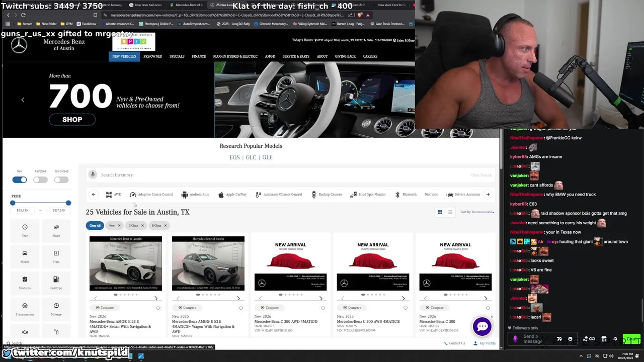Open the EQS popular model link
This screenshot has width=644, height=362.
click(234, 157)
